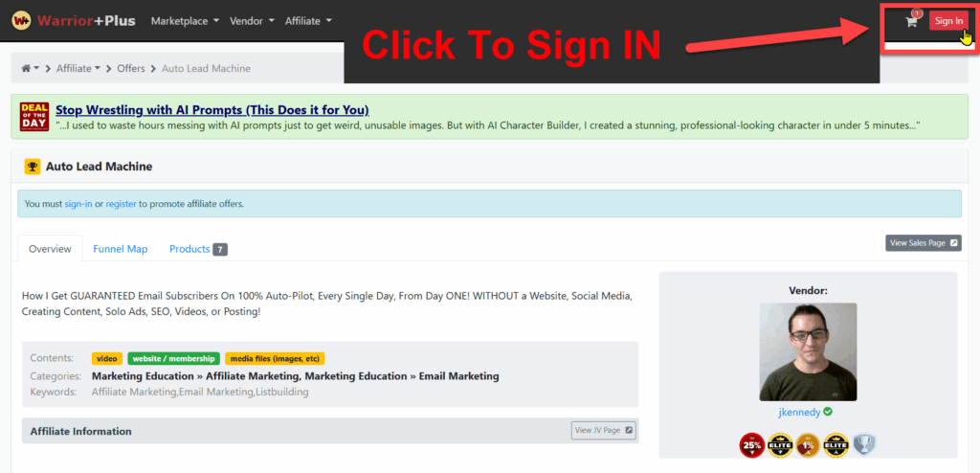Expand the Marketplace dropdown menu
This screenshot has height=473, width=980.
pos(185,21)
